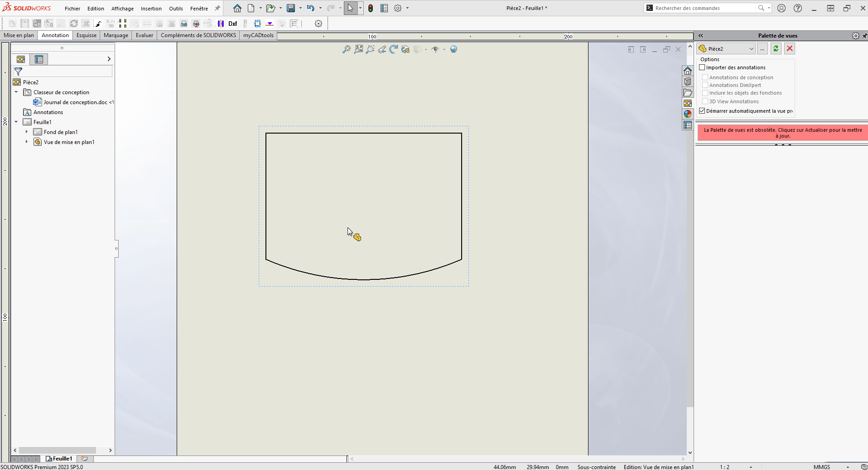Create a new document via the New icon
Image resolution: width=868 pixels, height=470 pixels.
251,8
